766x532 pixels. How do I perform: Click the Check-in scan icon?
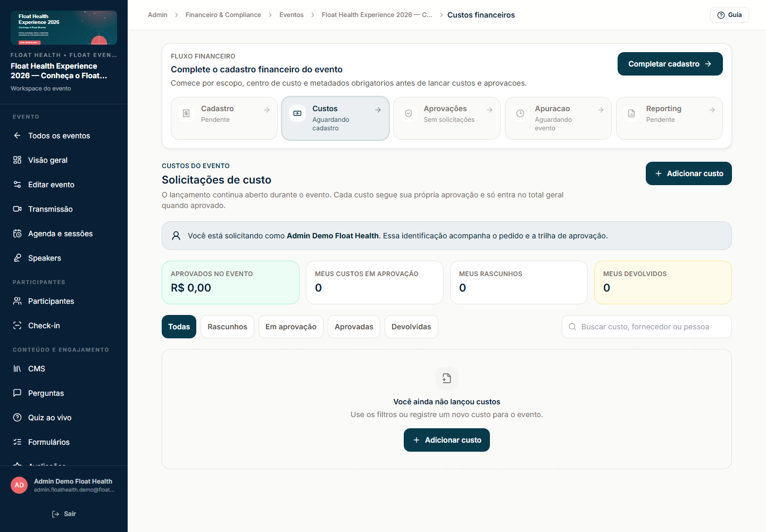click(17, 326)
